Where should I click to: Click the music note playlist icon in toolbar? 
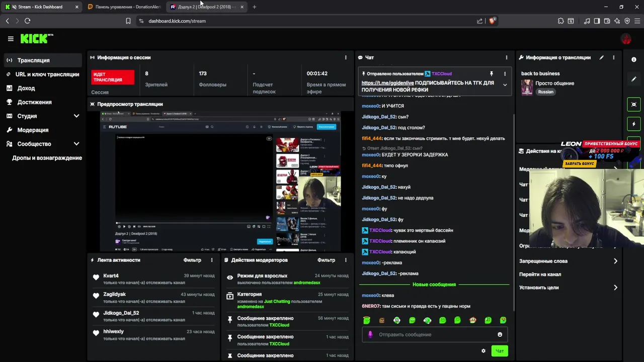click(x=587, y=21)
